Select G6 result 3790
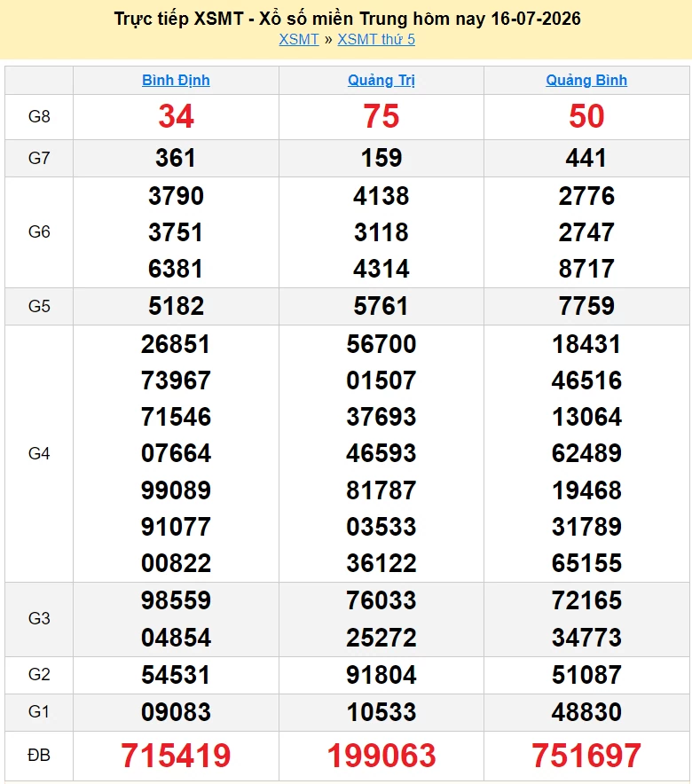 (x=176, y=195)
